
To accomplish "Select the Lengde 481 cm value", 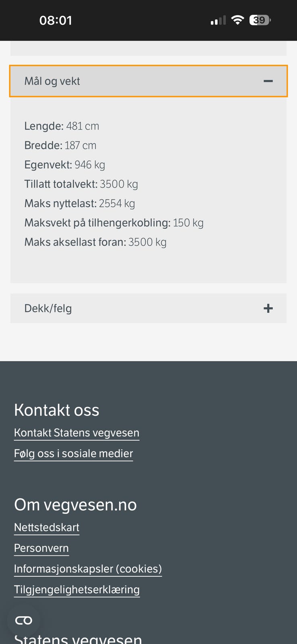I will [x=82, y=126].
